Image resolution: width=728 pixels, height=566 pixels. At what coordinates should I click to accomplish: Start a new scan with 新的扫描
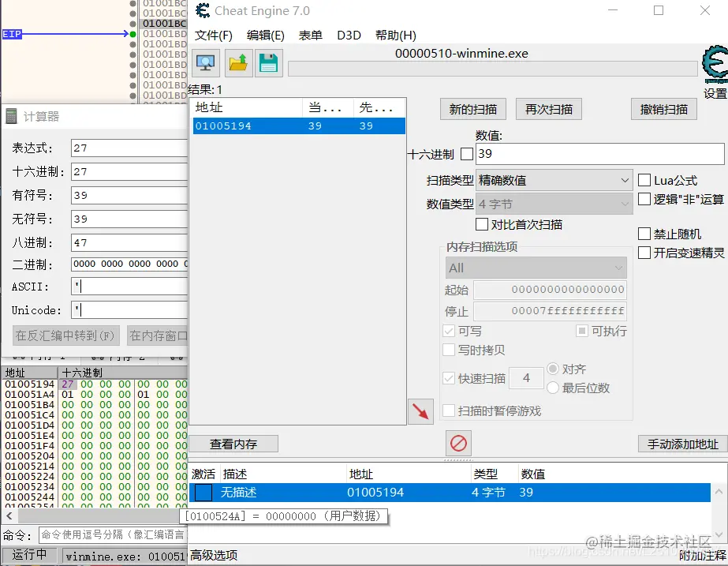pos(472,109)
